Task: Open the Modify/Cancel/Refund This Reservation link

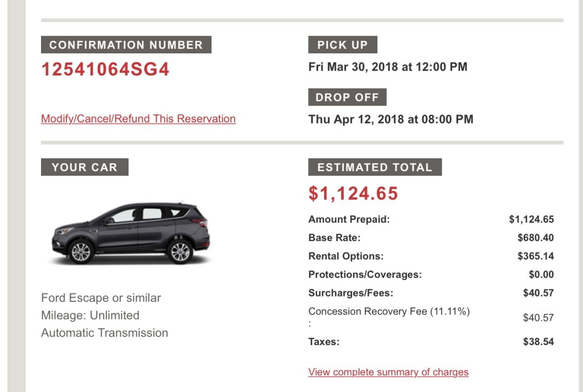Action: pos(138,119)
